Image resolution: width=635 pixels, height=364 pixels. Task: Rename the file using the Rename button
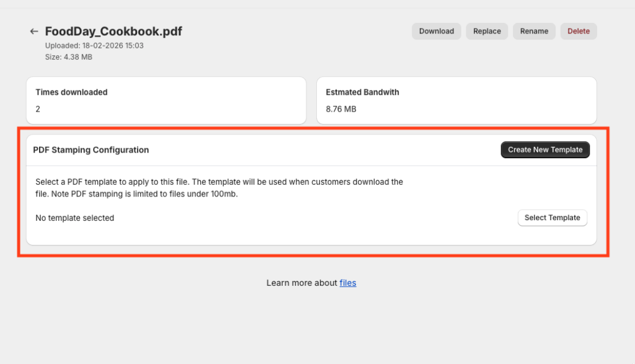tap(534, 31)
